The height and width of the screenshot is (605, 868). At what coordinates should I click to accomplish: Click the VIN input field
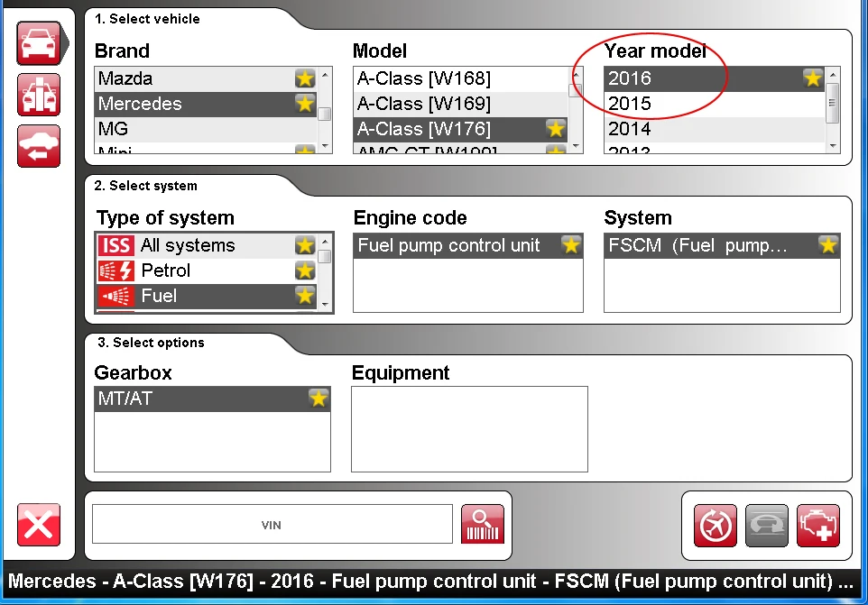[272, 524]
